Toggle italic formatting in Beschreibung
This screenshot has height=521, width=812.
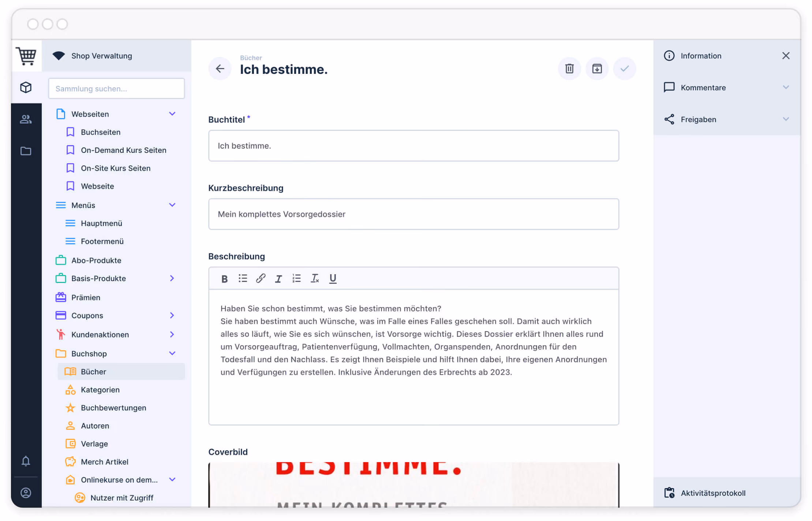(278, 279)
